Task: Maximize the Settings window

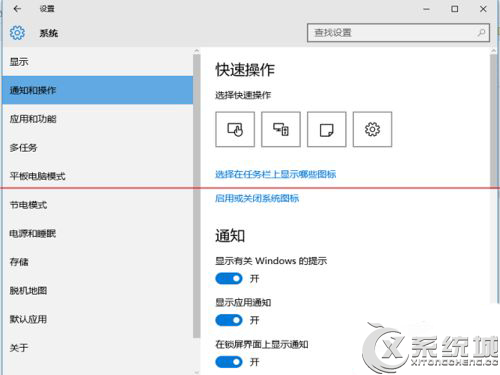Action: click(455, 9)
